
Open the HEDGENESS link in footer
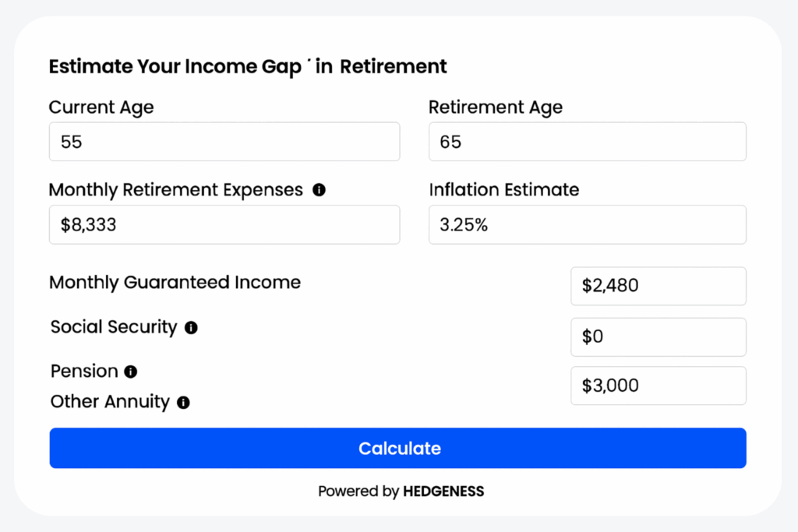point(443,491)
